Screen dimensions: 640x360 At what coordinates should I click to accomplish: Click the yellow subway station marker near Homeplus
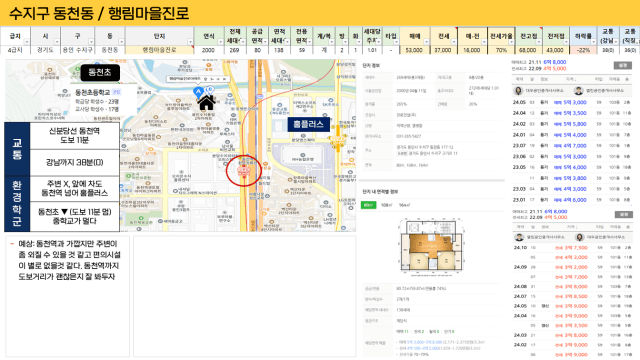(338, 141)
